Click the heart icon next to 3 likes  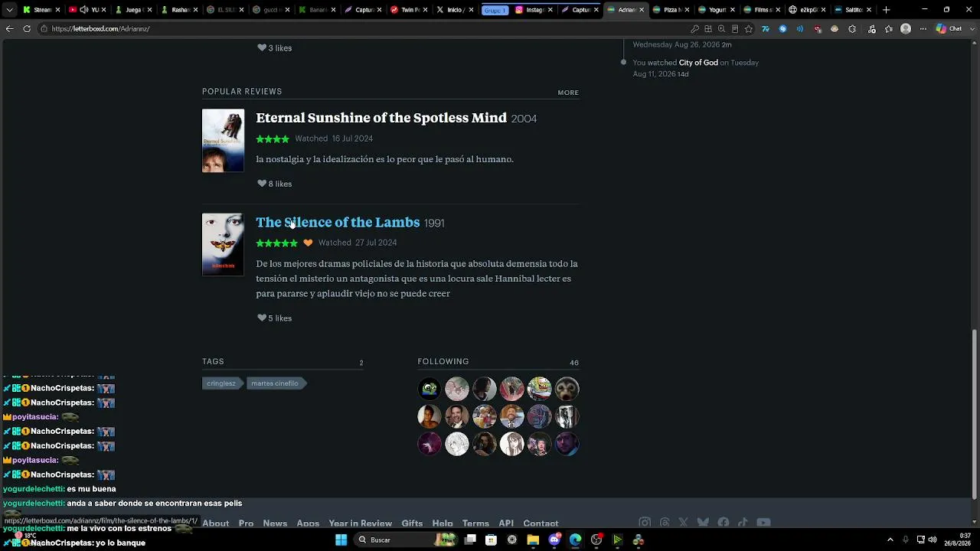(262, 47)
